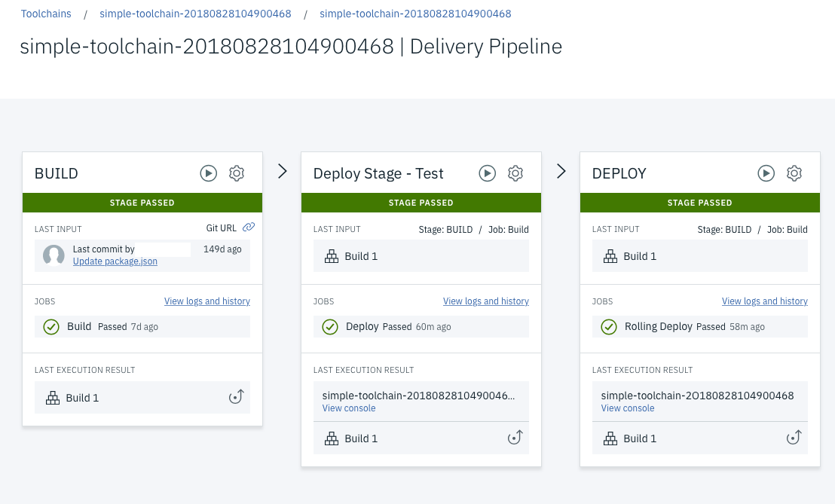Click the Build job name in BUILD stage
The image size is (835, 504).
79,326
